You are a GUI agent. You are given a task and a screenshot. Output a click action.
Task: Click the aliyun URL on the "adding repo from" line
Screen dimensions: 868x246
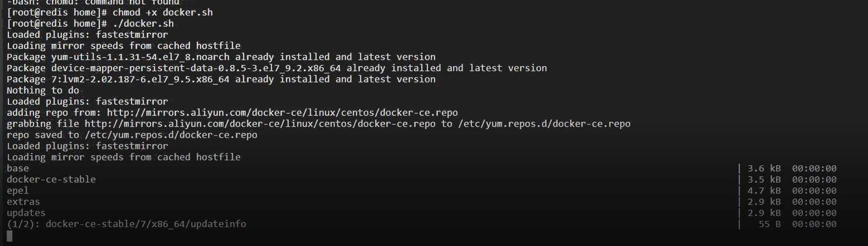(x=282, y=112)
